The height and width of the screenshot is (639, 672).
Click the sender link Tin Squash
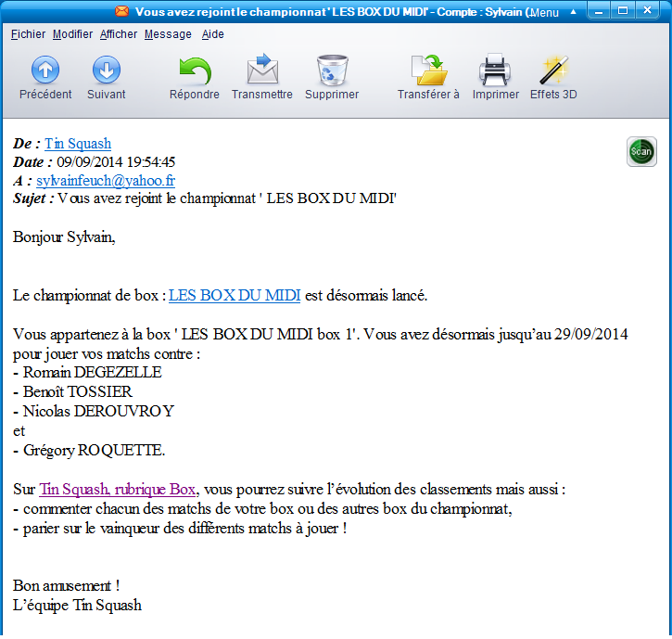click(78, 143)
